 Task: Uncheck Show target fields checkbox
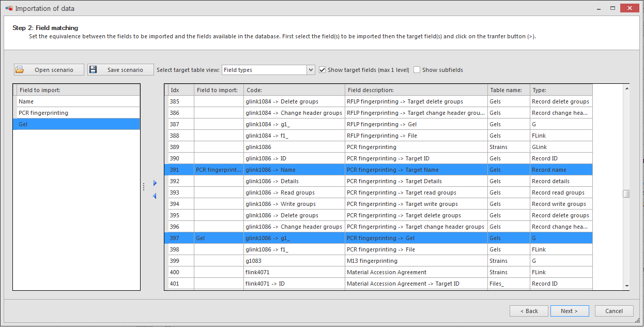323,70
